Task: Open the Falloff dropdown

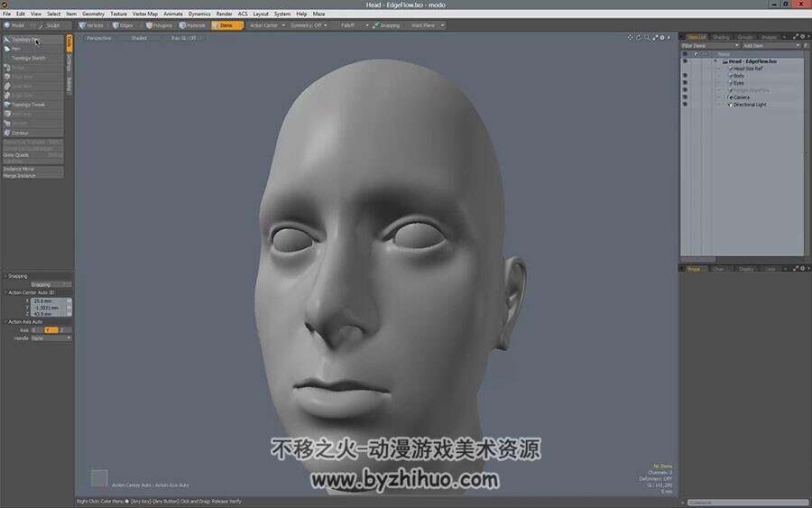Action: point(352,25)
